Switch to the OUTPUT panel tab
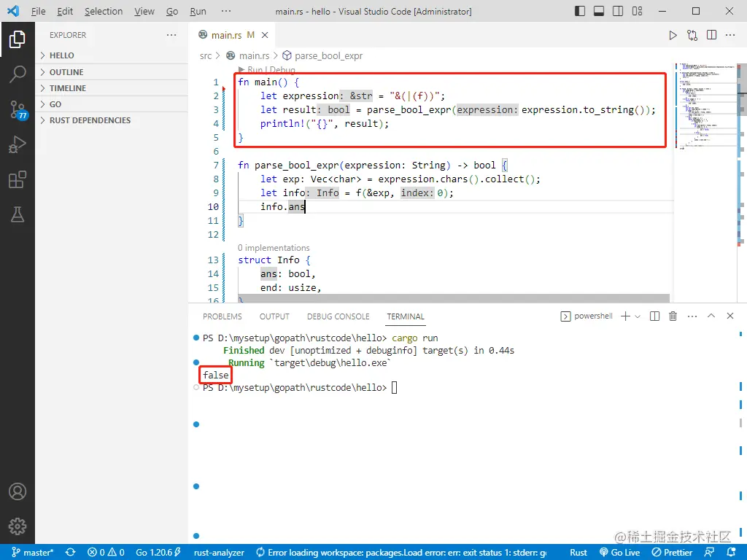Viewport: 747px width, 560px height. point(274,316)
